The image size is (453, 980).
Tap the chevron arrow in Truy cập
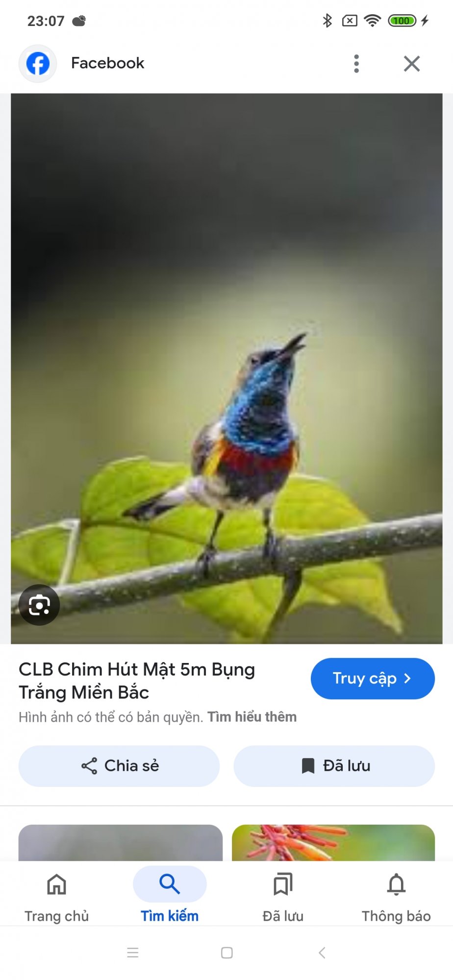(407, 679)
